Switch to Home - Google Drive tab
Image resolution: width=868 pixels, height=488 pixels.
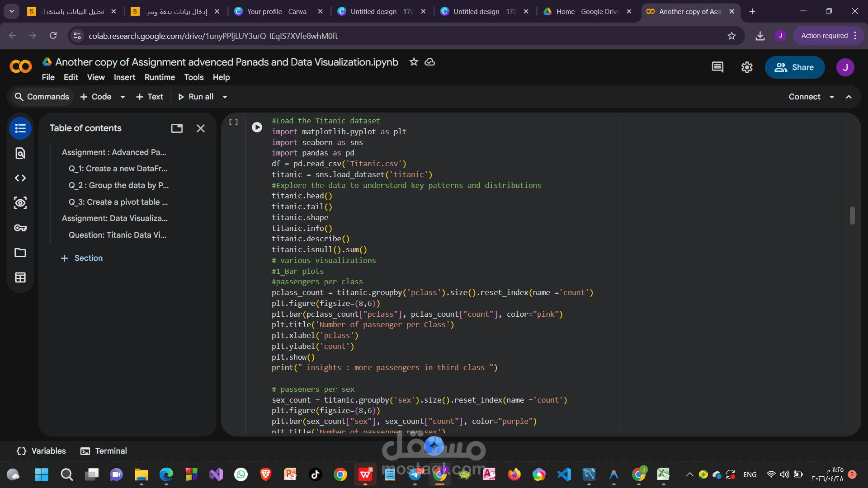[x=588, y=11]
